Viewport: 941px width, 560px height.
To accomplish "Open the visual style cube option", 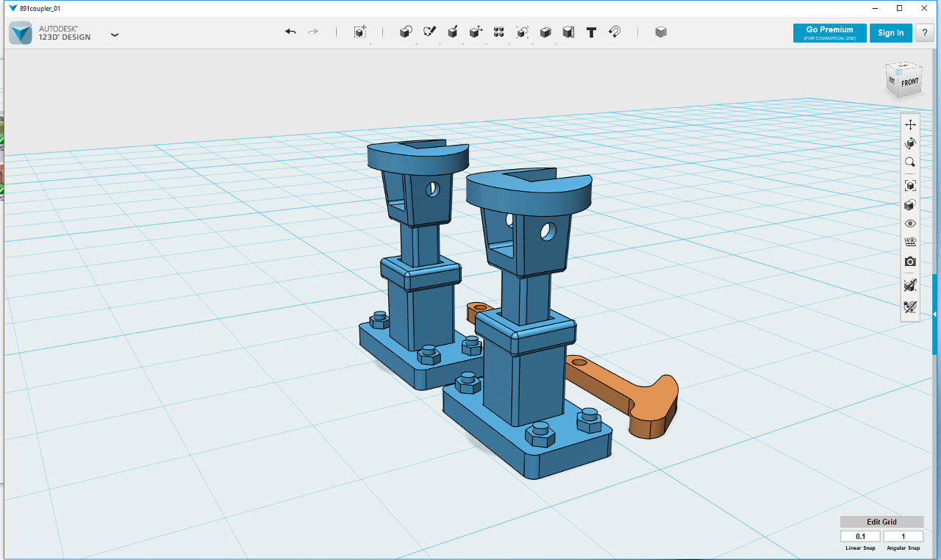I will 910,205.
